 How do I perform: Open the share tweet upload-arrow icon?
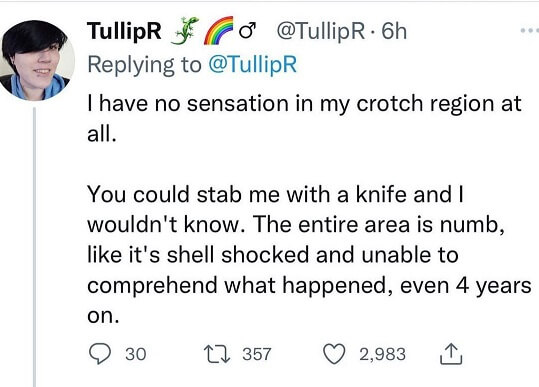pos(451,354)
